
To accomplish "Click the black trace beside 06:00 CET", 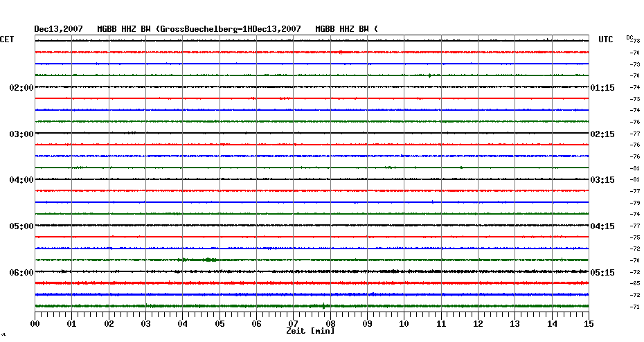I will coord(312,271).
